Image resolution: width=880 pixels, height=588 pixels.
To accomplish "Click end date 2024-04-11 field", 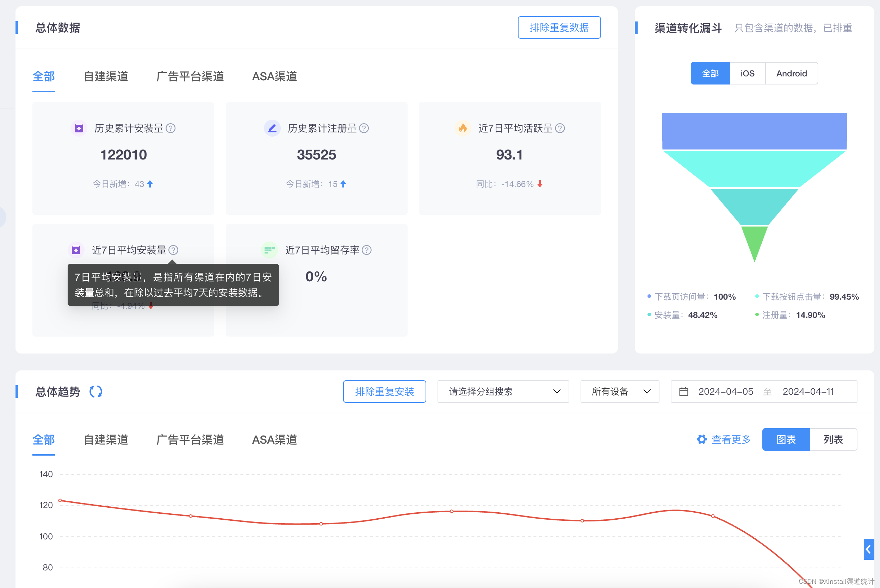I will [x=808, y=392].
